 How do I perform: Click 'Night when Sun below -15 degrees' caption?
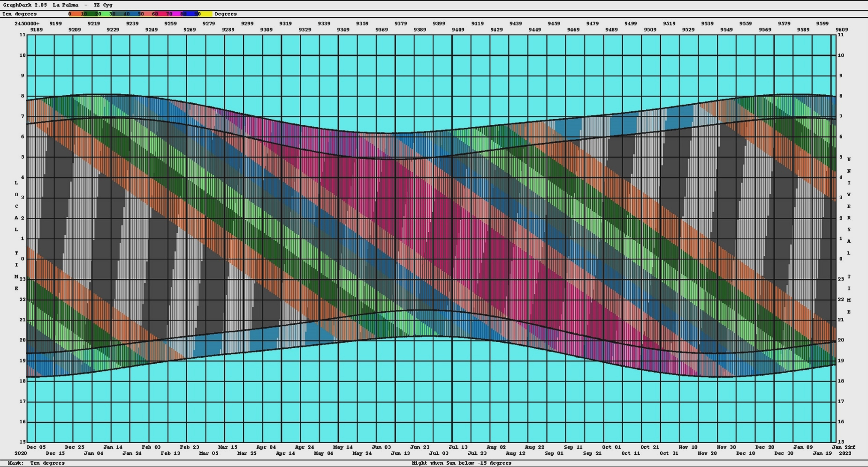tap(461, 463)
